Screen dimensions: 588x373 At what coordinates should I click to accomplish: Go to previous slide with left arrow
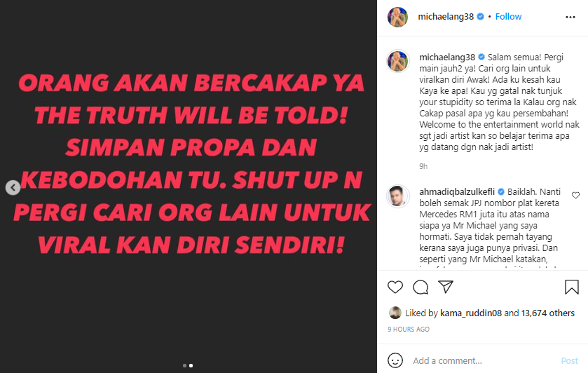pyautogui.click(x=13, y=187)
